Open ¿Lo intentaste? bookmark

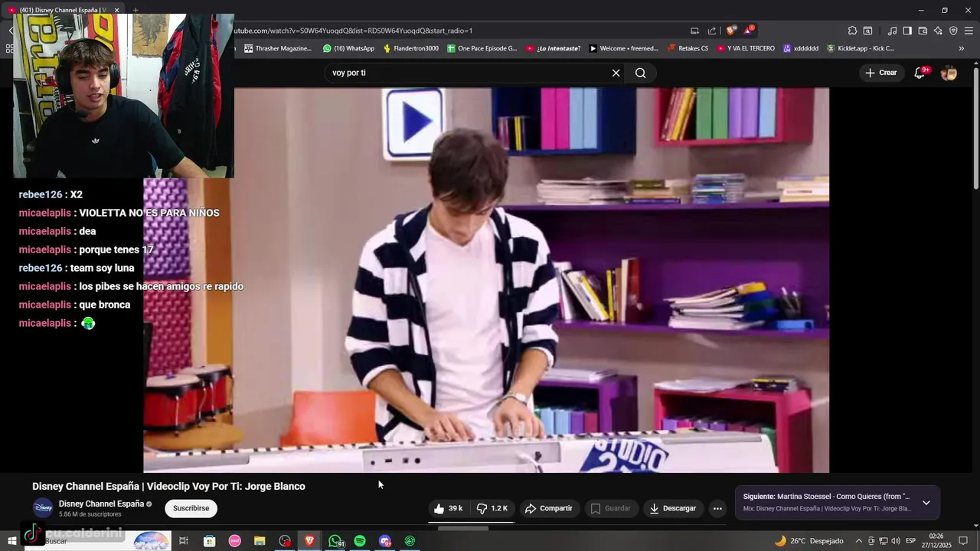(553, 48)
